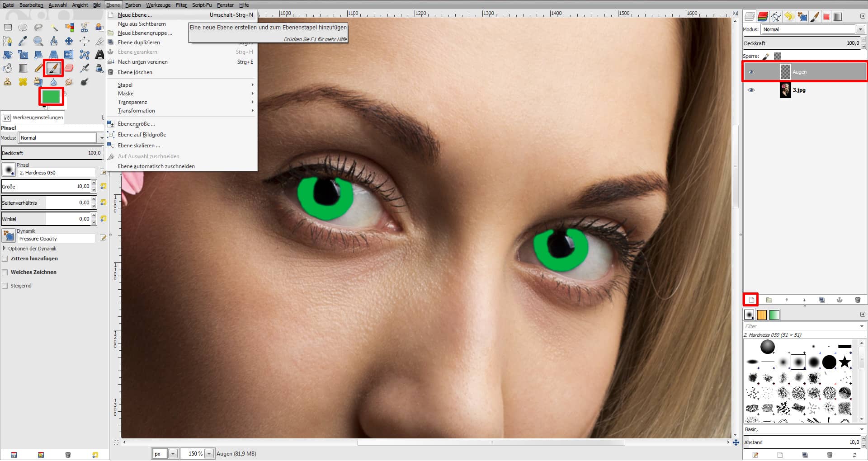Select the Eraser tool
Screen dimensions: 868x461
[69, 68]
